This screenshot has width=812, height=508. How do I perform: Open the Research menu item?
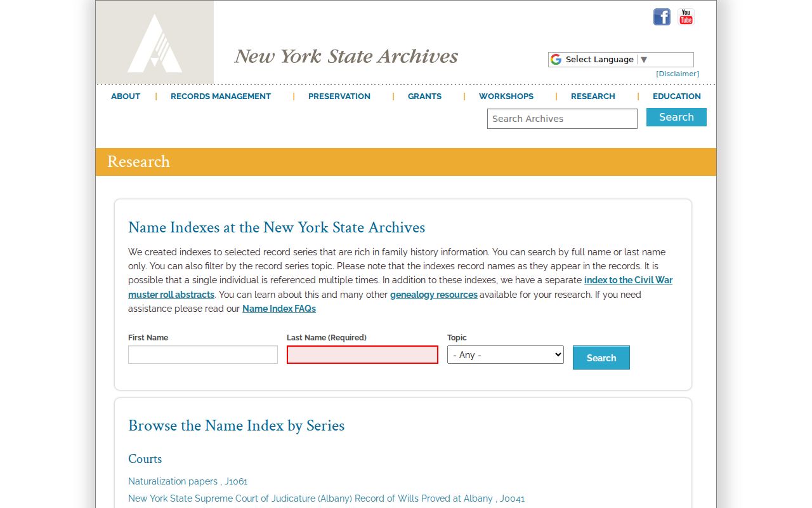point(593,97)
